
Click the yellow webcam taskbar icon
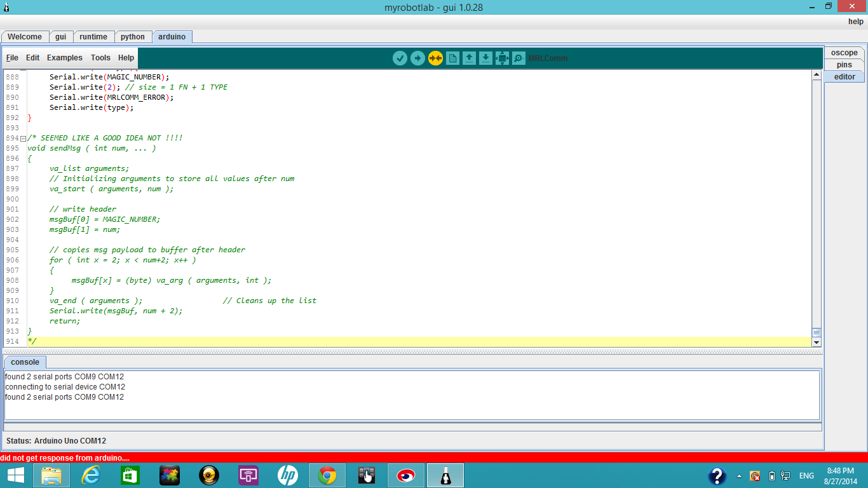pyautogui.click(x=209, y=475)
